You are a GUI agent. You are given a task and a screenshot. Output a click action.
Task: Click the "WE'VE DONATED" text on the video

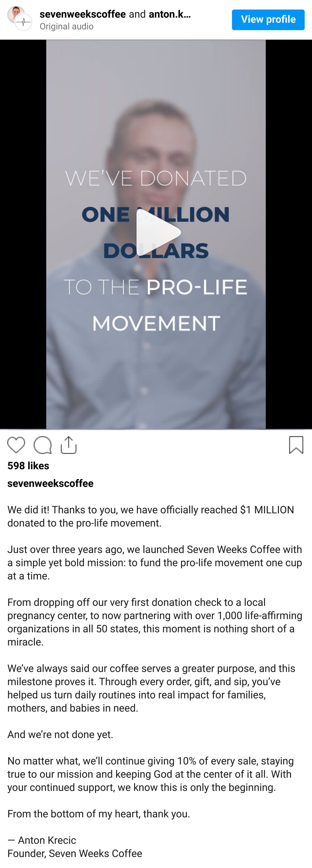pos(156,178)
